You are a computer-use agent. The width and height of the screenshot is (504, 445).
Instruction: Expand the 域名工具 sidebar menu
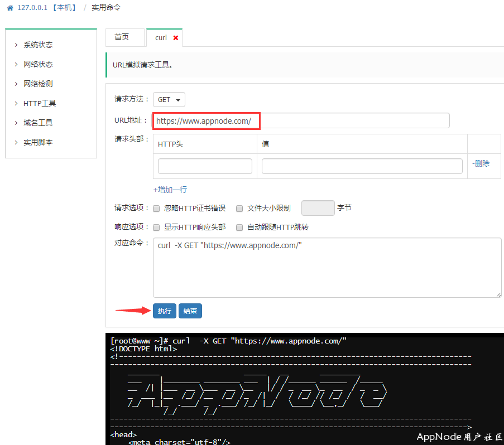(38, 123)
